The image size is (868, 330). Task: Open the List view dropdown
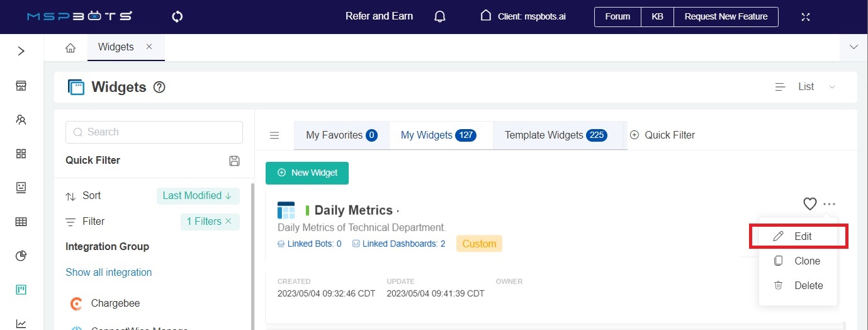806,87
